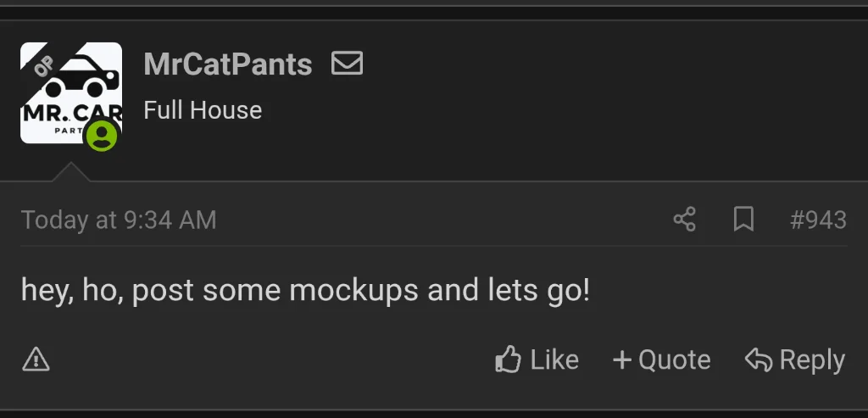Open the MrCatPants username link
868x418 pixels.
[x=228, y=64]
